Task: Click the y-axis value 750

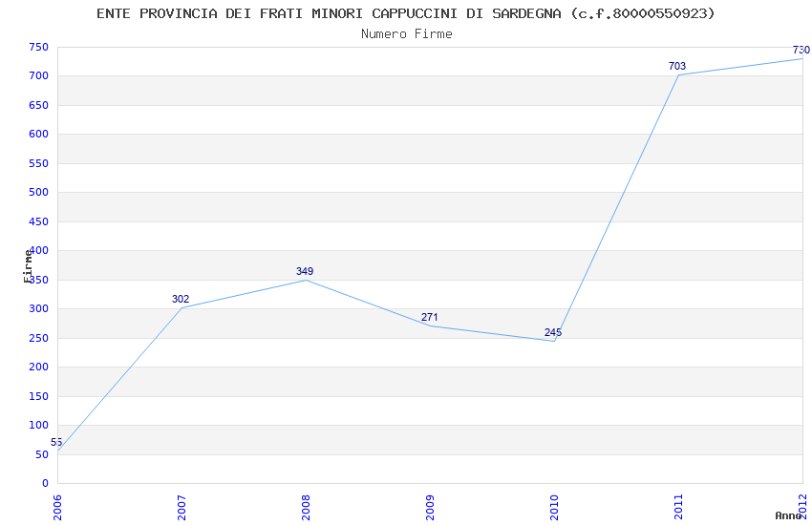Action: click(x=39, y=47)
